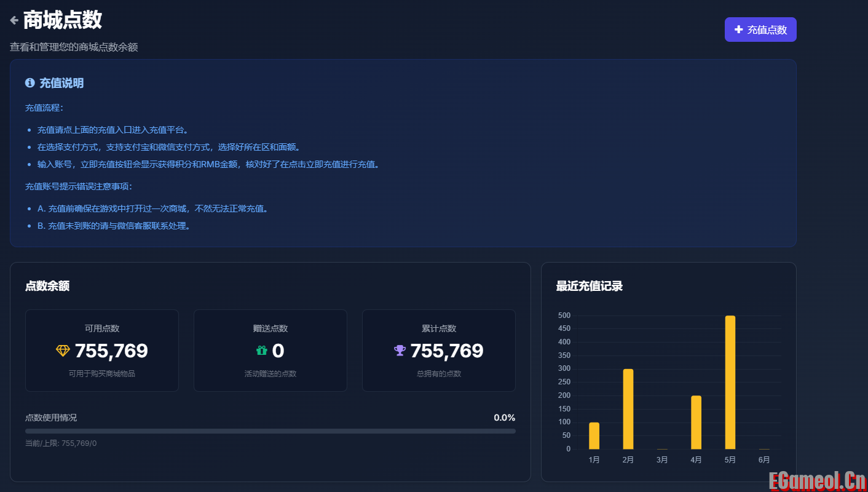Click the 1月 axis label under the chart
Viewport: 868px width, 492px height.
pyautogui.click(x=594, y=459)
